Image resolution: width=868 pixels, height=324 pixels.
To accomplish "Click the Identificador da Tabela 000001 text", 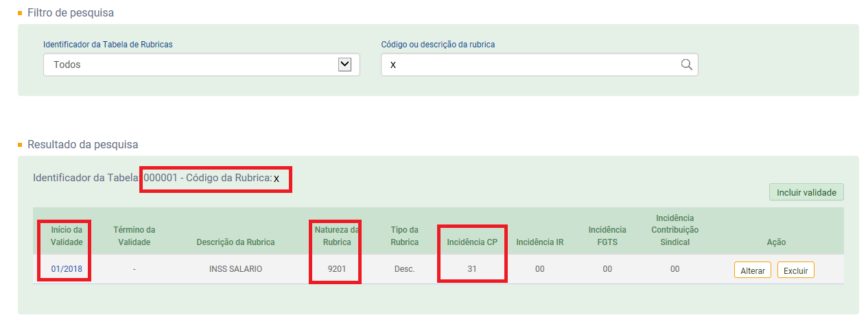I will (x=105, y=178).
